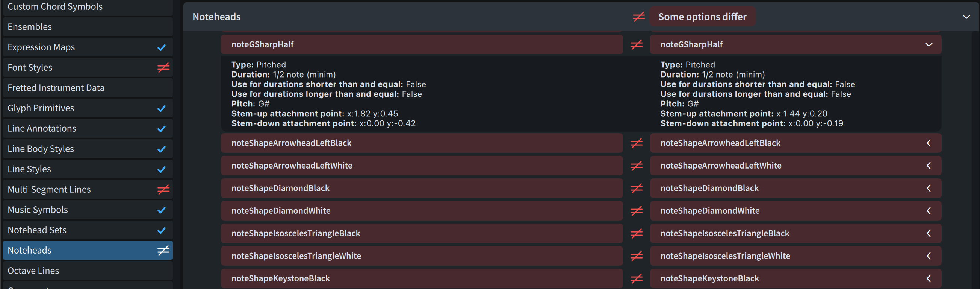Expand noteShapeDiamondWhite details chevron
Screen dimensions: 980x289
coord(928,211)
